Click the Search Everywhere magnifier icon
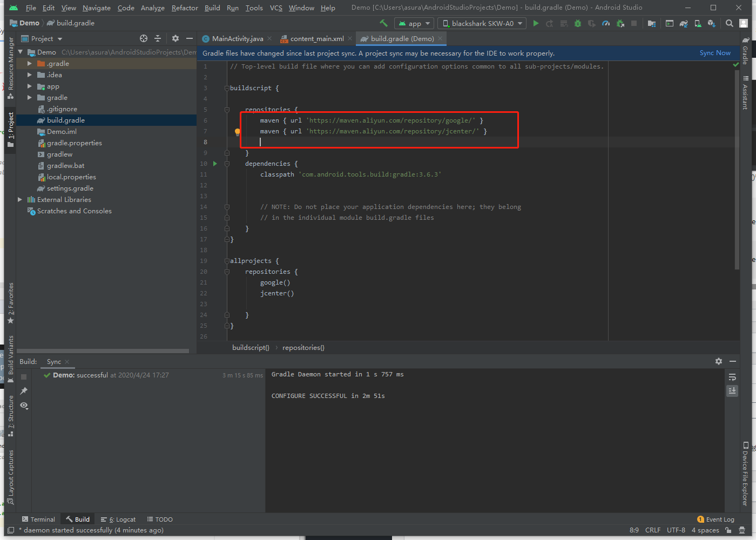 click(730, 23)
